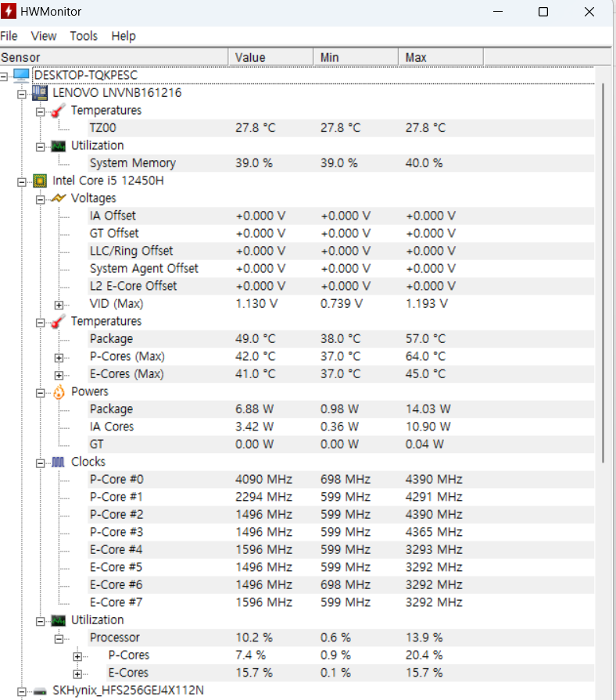Click the thermometer icon under LENOVO
The width and height of the screenshot is (616, 700).
(x=58, y=111)
